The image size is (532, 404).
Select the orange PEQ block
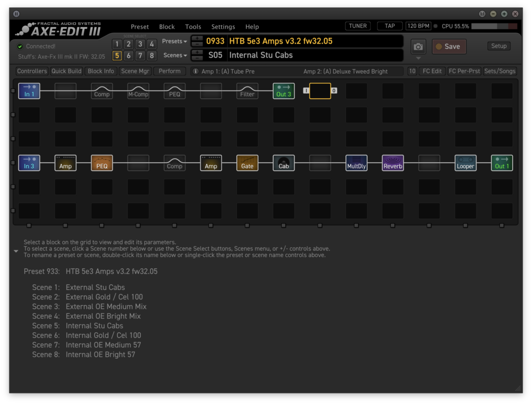(102, 163)
